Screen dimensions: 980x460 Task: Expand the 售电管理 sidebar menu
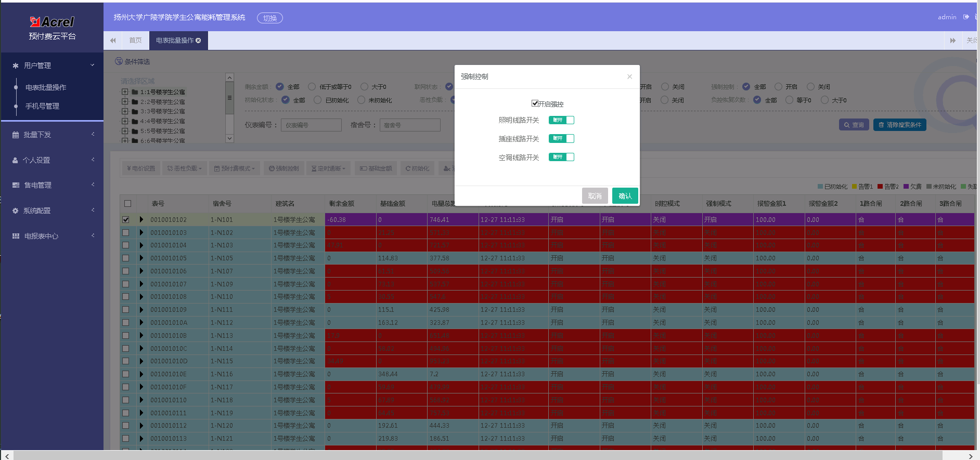point(52,185)
